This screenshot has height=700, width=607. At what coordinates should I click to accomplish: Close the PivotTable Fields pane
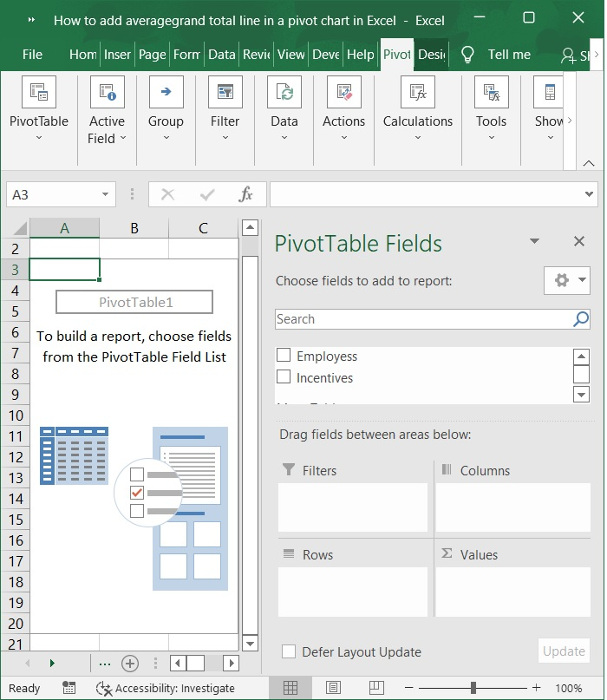579,241
